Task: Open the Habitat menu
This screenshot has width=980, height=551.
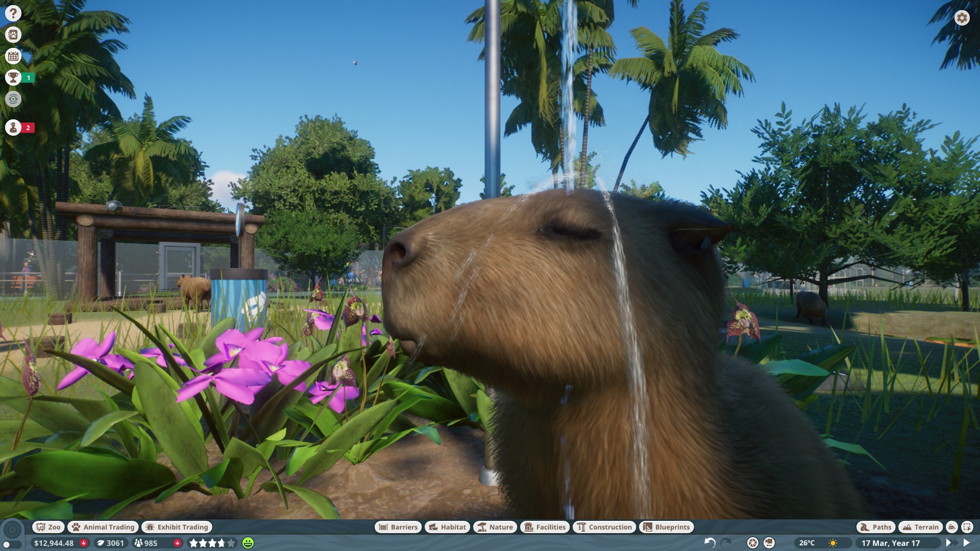Action: [x=447, y=527]
